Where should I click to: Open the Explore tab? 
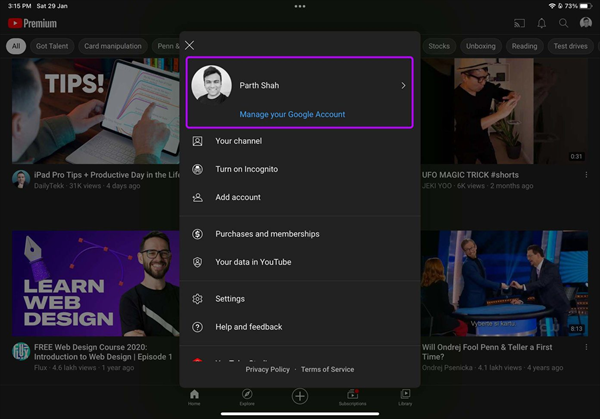247,397
